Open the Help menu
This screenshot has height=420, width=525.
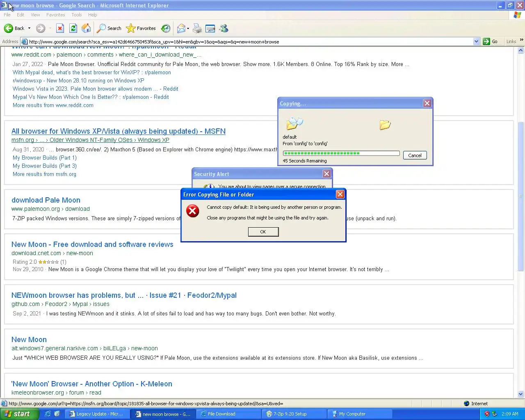click(x=93, y=15)
